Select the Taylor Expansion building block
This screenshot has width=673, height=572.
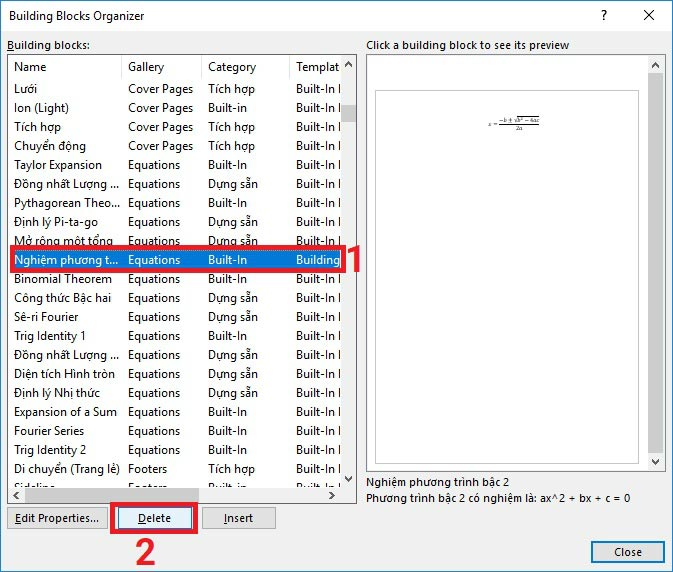click(58, 165)
